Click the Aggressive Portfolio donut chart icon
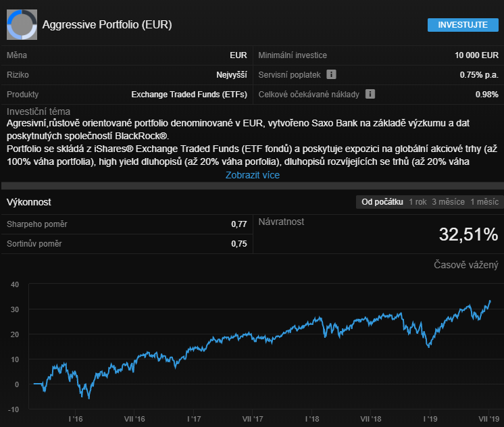Screen dimensions: 504x427 22,25
